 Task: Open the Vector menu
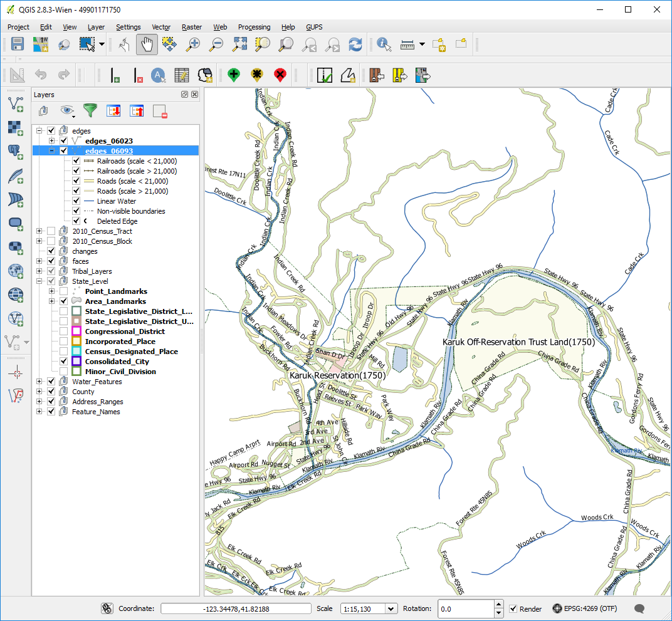[161, 27]
